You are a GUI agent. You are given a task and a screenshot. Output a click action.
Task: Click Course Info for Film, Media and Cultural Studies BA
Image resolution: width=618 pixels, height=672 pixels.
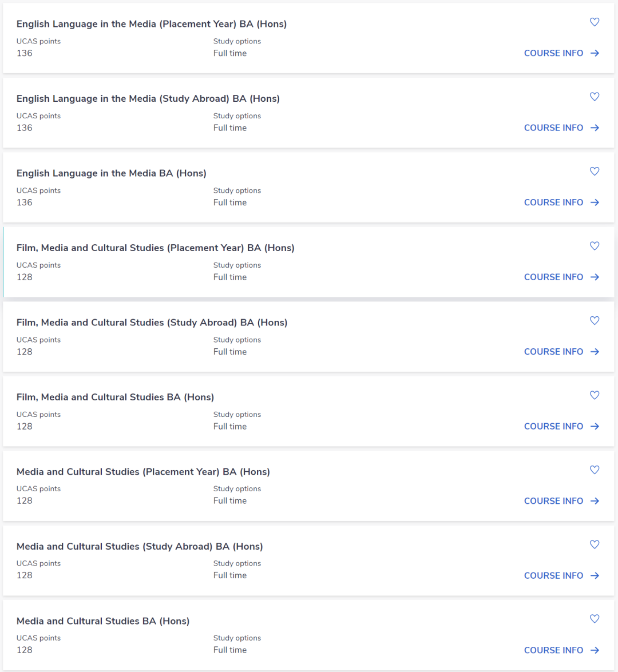(x=561, y=427)
